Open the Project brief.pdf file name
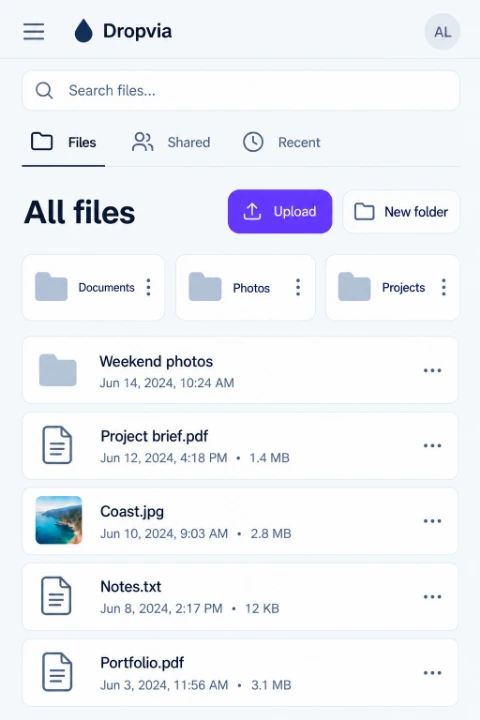The width and height of the screenshot is (480, 720). tap(154, 436)
